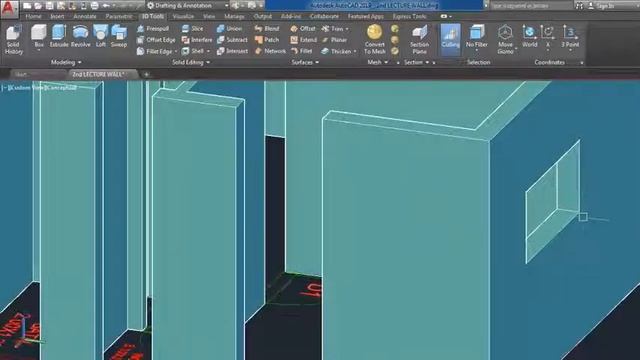Open the Drafting & Annotation workspace dropdown
This screenshot has width=640, height=360.
point(187,6)
